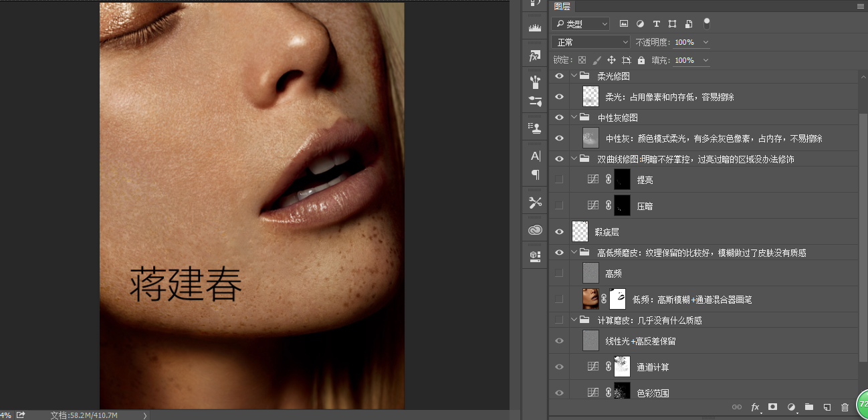Open the 不透明度 opacity dropdown arrow
This screenshot has width=868, height=420.
[x=706, y=42]
